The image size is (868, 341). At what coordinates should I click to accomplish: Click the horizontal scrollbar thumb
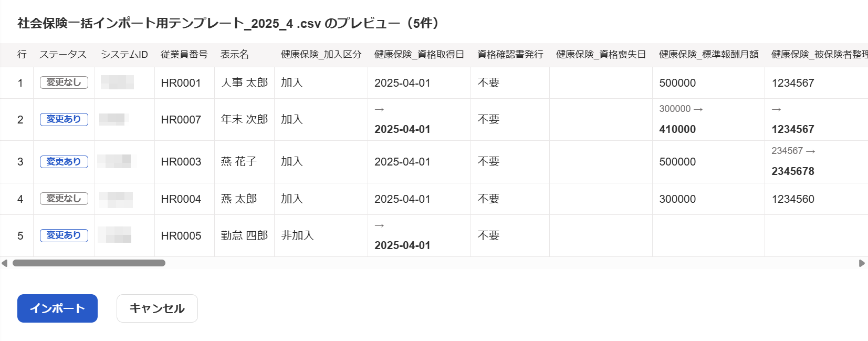tap(89, 263)
